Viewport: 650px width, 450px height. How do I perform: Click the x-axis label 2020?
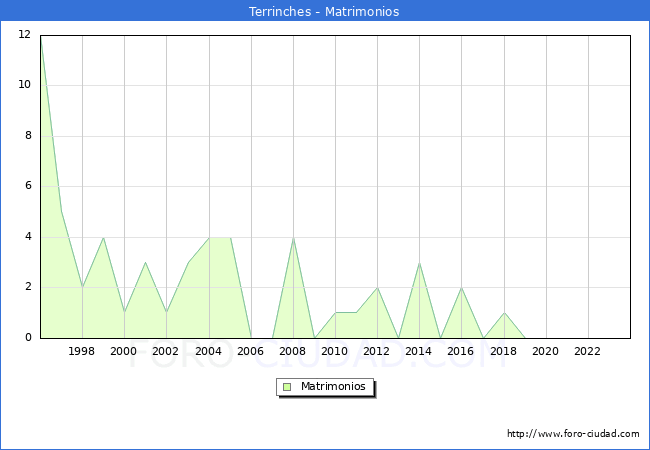coord(546,351)
